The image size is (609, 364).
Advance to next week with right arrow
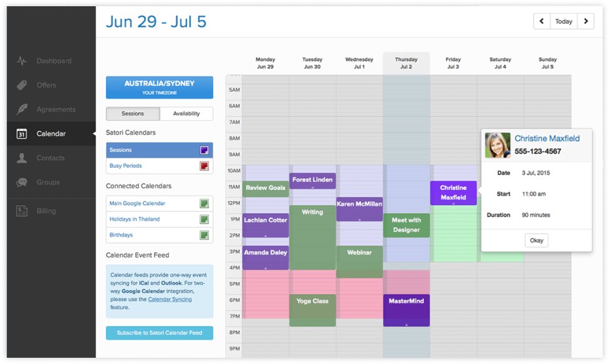tap(585, 21)
